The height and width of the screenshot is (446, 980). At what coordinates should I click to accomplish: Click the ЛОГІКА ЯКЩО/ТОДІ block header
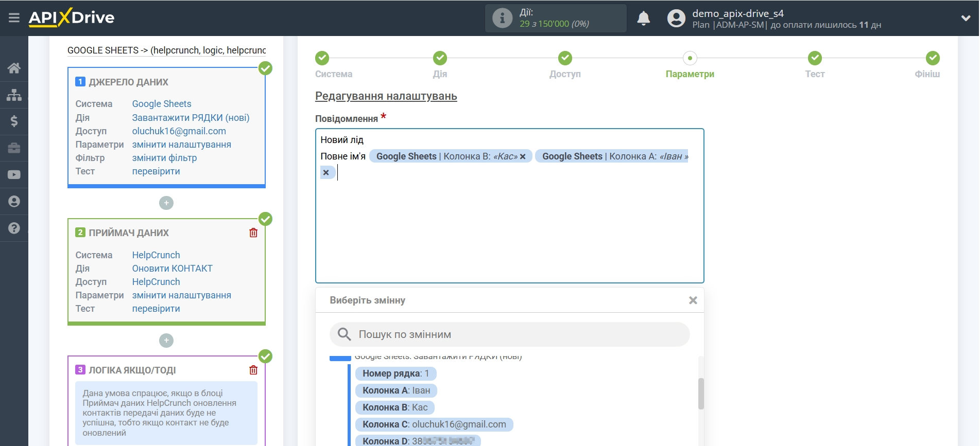tap(132, 370)
